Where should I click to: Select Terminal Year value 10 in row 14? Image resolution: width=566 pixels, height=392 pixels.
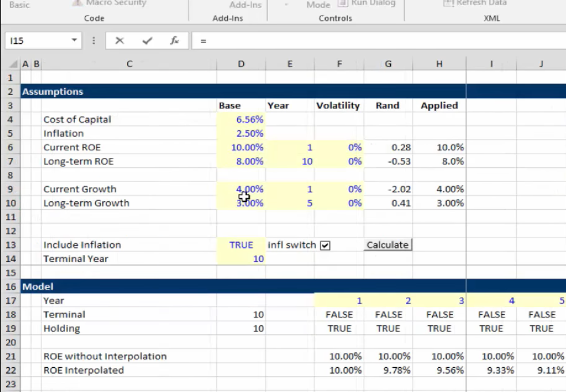(241, 259)
